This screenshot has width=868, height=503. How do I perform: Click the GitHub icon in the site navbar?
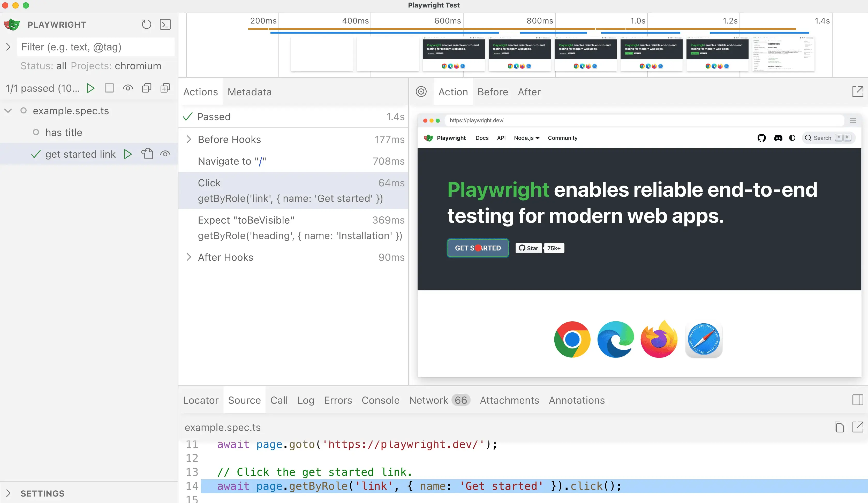point(762,138)
